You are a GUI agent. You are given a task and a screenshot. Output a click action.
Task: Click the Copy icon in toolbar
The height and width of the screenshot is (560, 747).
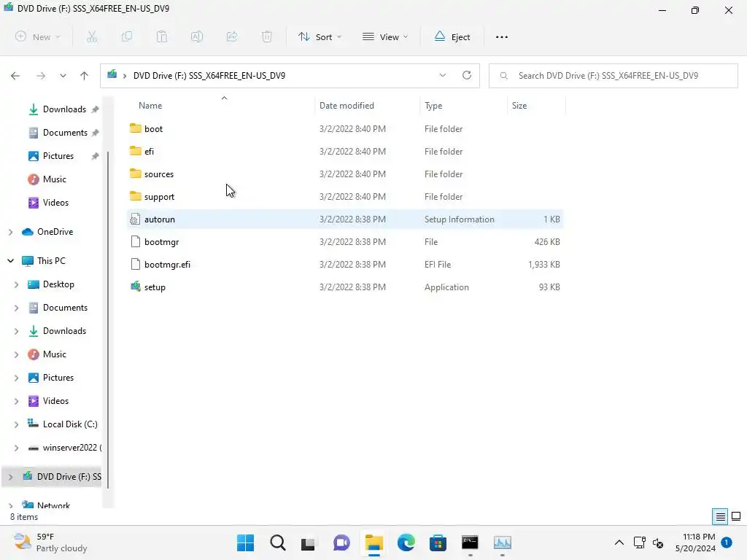click(x=127, y=36)
